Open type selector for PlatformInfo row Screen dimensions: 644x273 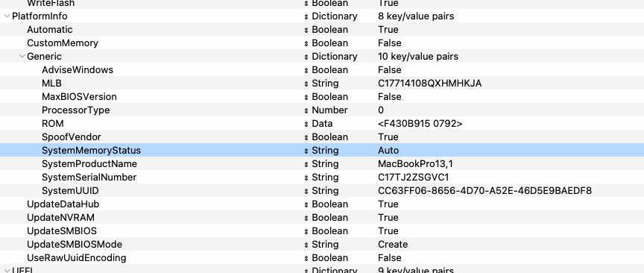[306, 16]
